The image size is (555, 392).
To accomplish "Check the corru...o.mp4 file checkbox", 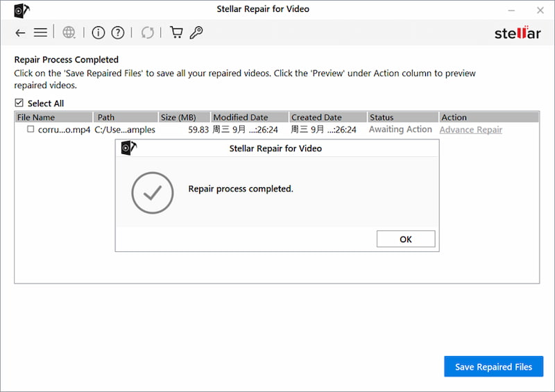I will tap(31, 129).
